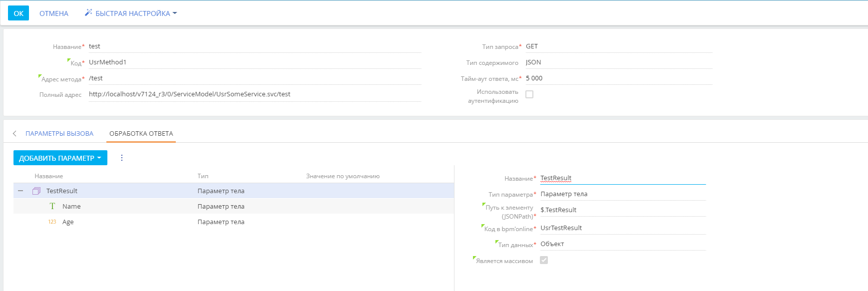Switch to the ПАРАМЕТРЫ ВЫЗОВА tab
The image size is (868, 291).
click(59, 133)
